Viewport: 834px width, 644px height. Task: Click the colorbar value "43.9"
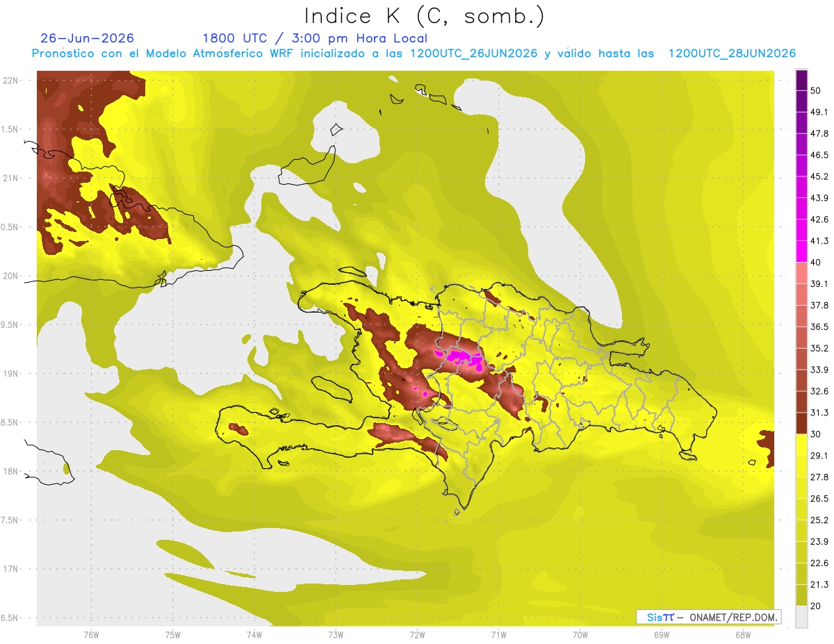tap(819, 198)
